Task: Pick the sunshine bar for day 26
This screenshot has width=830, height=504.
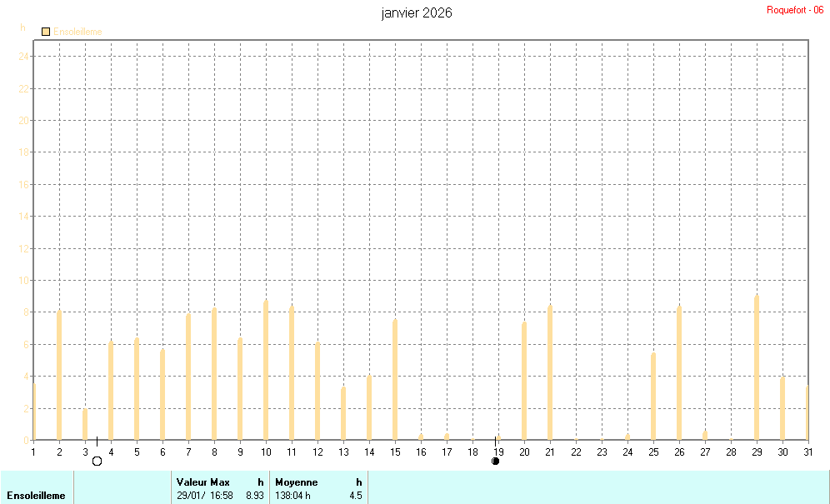Action: pos(679,372)
